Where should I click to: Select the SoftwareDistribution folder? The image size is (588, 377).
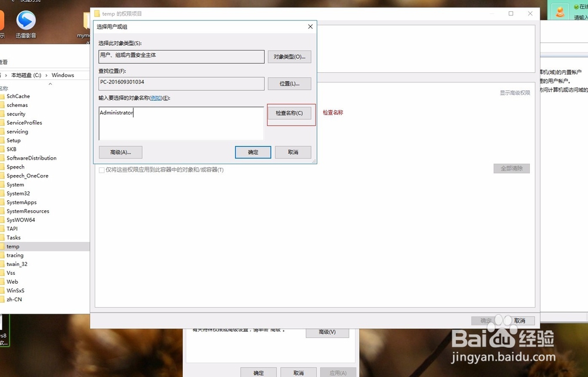[x=32, y=158]
